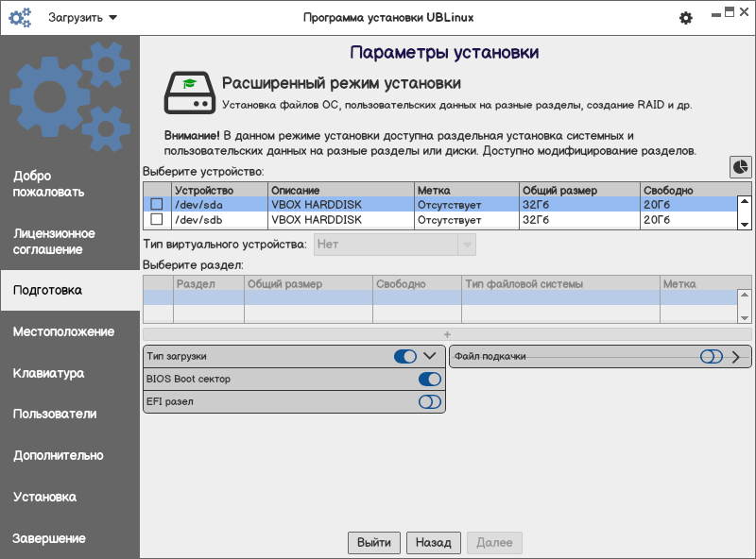
Task: Expand the swap file section arrow
Action: pos(736,356)
